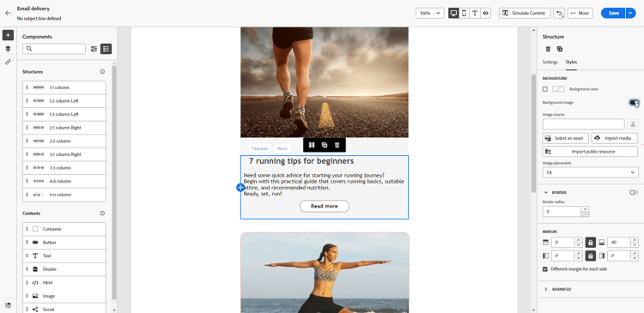Click the Save button
644x313 pixels.
(613, 13)
